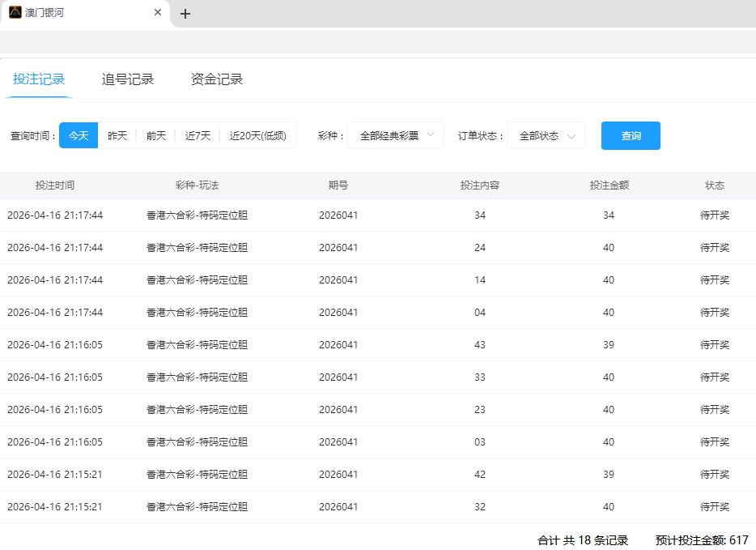
Task: Switch to the 追号记录 tab
Action: 128,79
